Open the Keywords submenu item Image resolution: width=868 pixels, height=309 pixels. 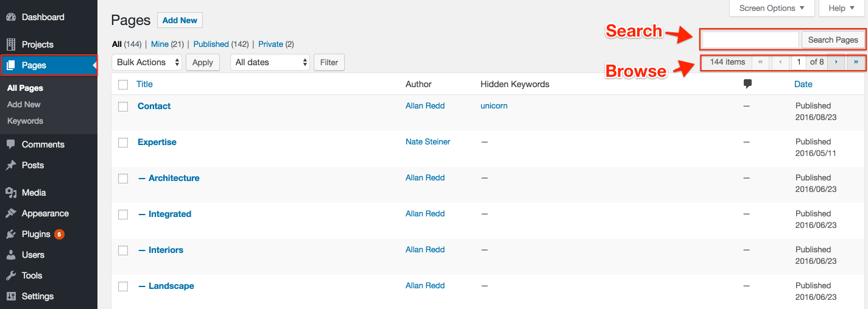tap(25, 121)
